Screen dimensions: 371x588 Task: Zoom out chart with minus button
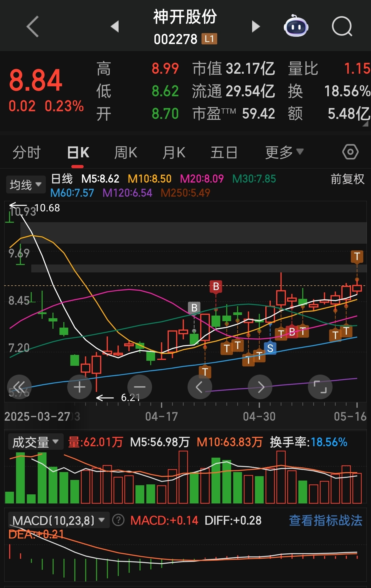(140, 387)
